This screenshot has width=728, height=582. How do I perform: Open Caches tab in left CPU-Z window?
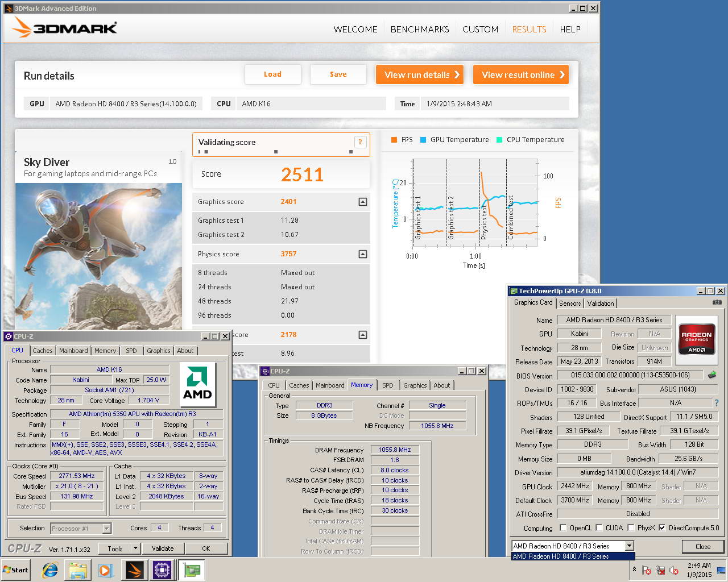pos(43,351)
